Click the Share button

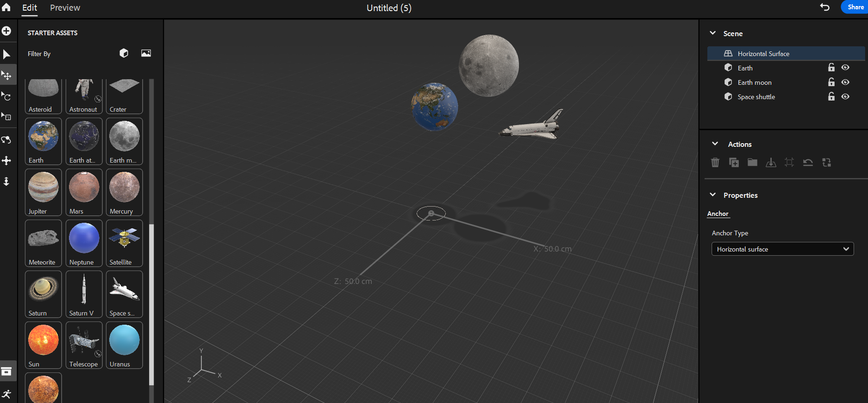pos(855,7)
